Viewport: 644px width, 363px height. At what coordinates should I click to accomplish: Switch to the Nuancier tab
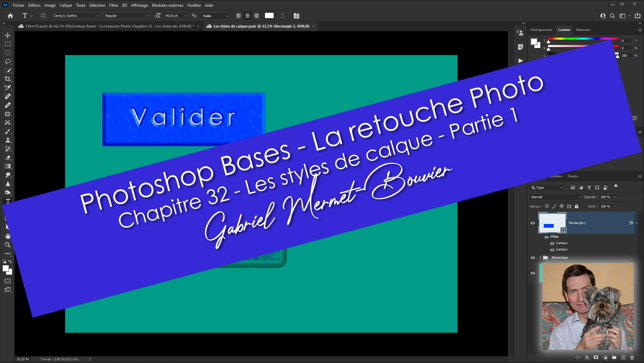[583, 30]
